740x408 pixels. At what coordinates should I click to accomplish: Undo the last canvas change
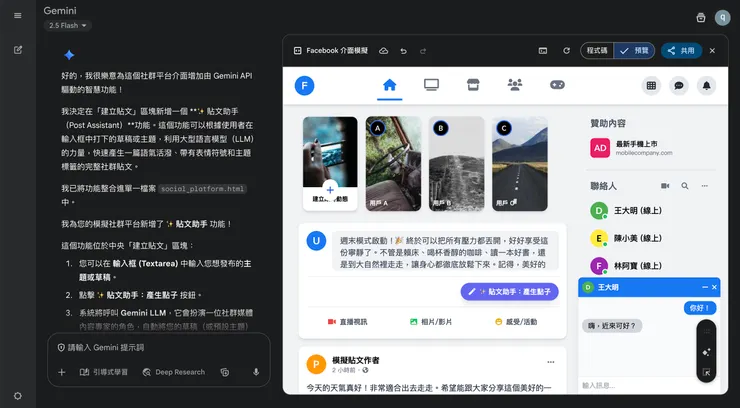pyautogui.click(x=404, y=50)
